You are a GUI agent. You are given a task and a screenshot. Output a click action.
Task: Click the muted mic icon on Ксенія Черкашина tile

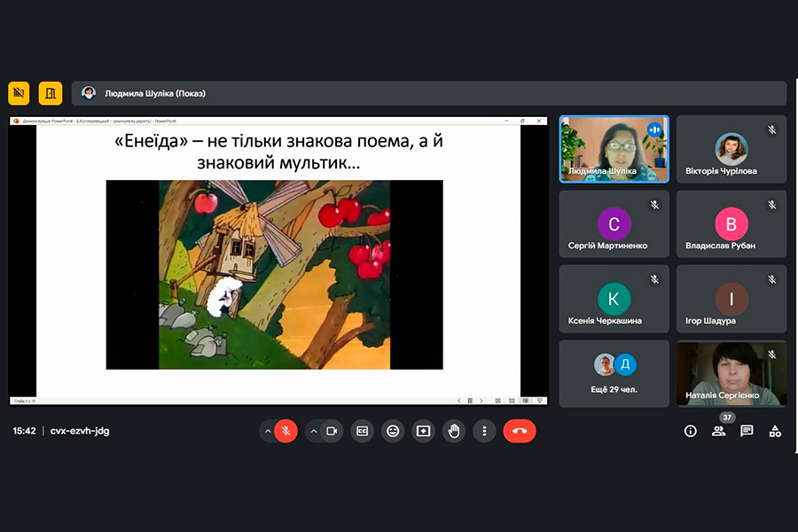[654, 279]
